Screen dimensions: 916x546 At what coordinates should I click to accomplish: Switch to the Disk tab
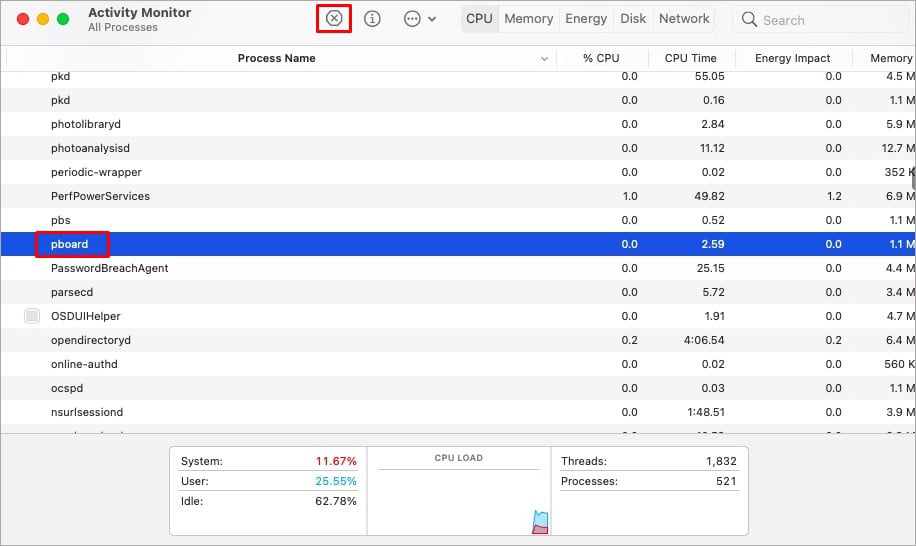coord(633,19)
